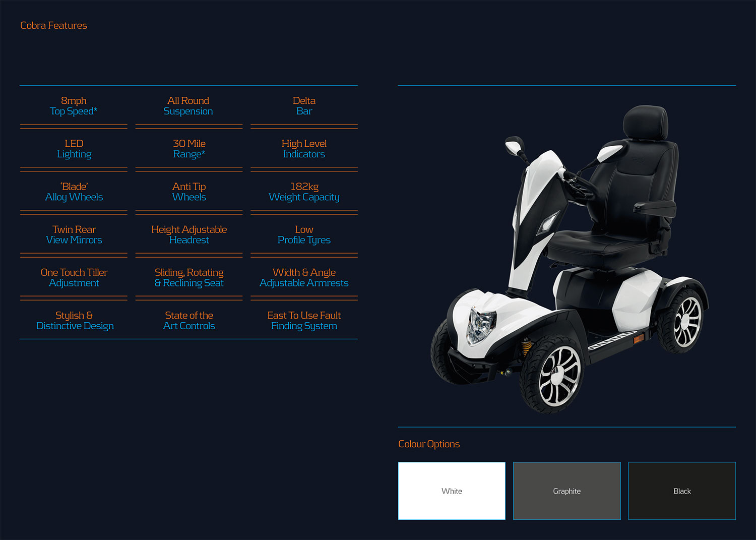This screenshot has height=540, width=756.
Task: Click 'Width & Angle Adjustable Armrests' feature
Action: (x=304, y=277)
